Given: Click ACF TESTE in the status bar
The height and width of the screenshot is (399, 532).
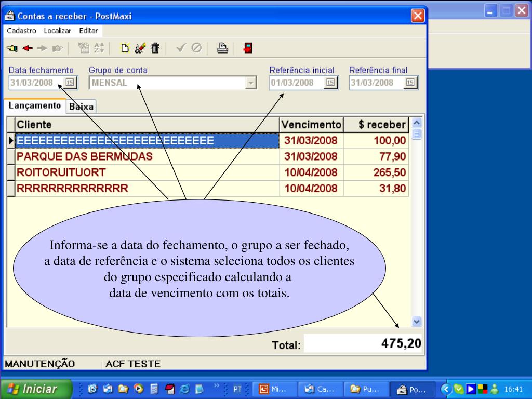Looking at the screenshot, I should [132, 364].
